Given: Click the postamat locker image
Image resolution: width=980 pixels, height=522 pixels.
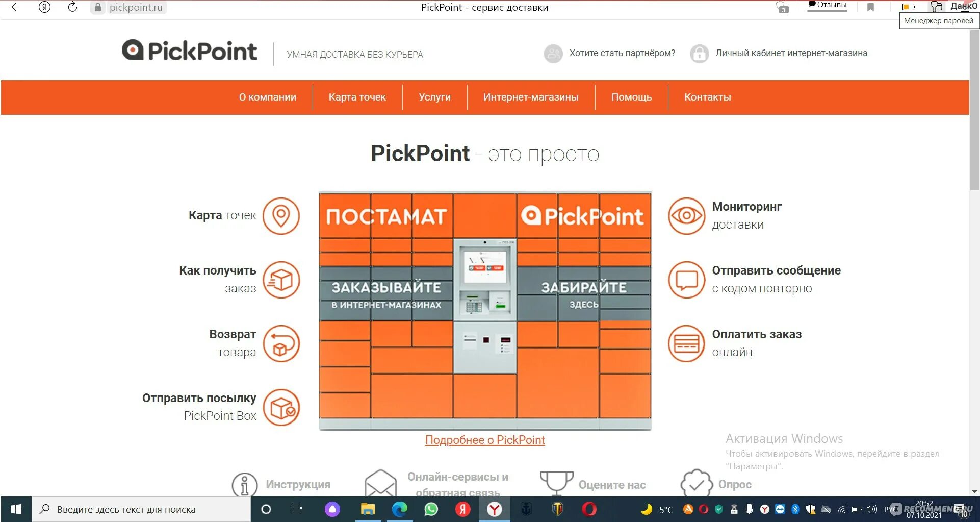Looking at the screenshot, I should tap(485, 311).
